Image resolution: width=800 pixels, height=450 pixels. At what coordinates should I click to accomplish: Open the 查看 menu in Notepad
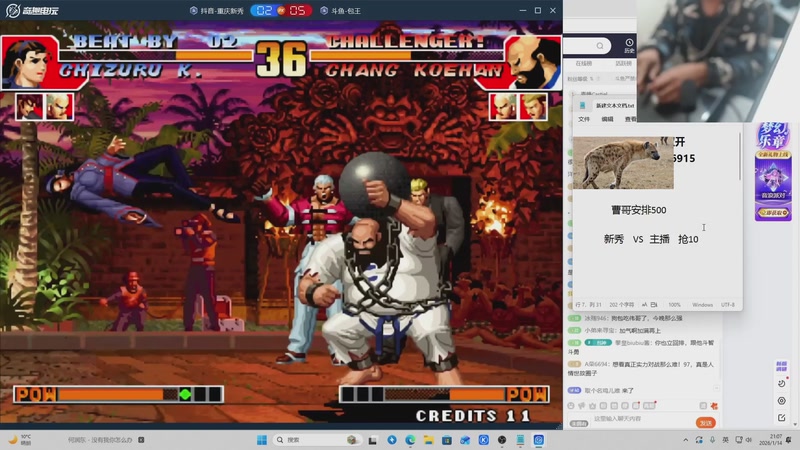631,119
